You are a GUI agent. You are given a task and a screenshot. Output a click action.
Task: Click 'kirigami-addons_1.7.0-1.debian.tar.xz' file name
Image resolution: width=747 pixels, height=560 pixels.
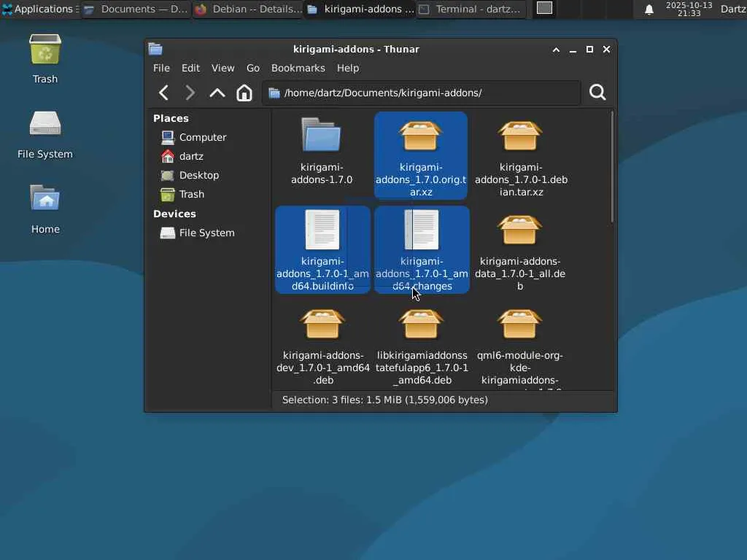click(x=521, y=179)
